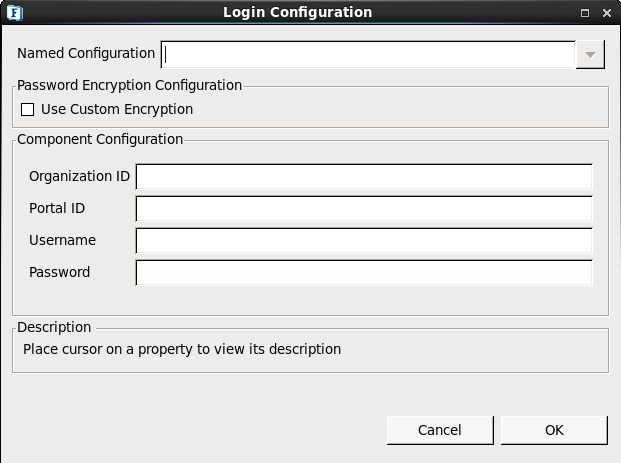
Task: Click the Username label text
Action: click(62, 240)
